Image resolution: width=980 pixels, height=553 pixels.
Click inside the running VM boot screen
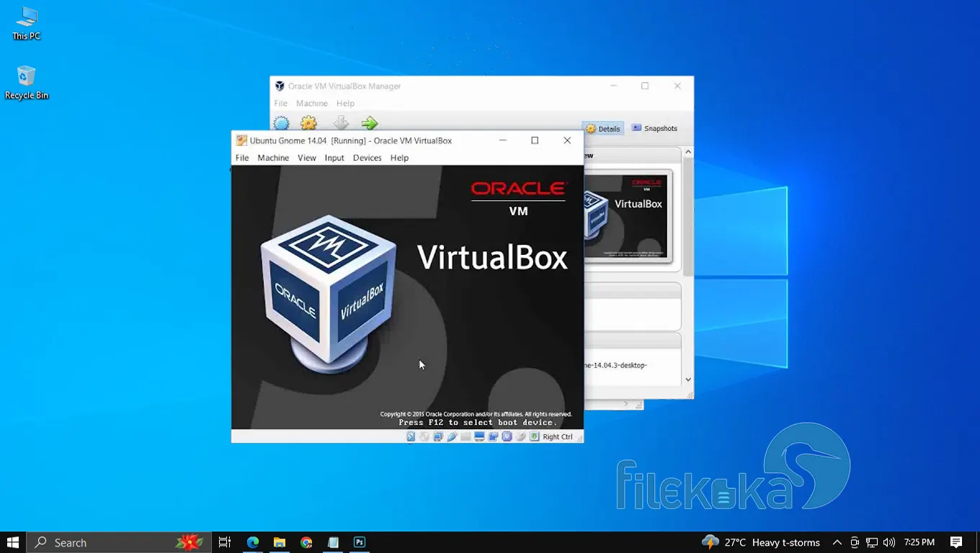pos(407,297)
